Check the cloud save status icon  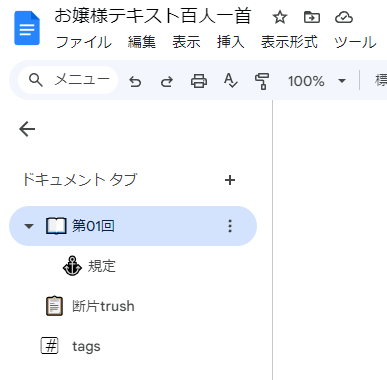(344, 17)
